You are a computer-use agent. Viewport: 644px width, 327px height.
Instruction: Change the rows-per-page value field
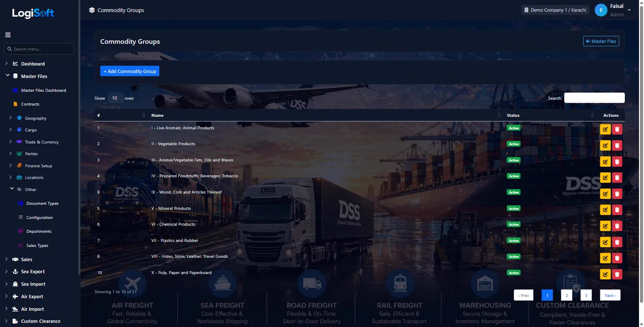(x=115, y=98)
